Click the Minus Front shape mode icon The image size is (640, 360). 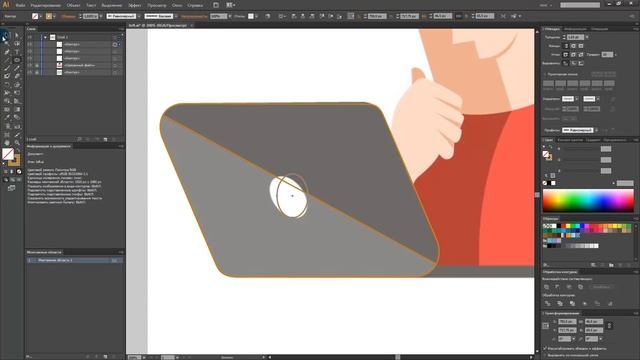pos(558,287)
